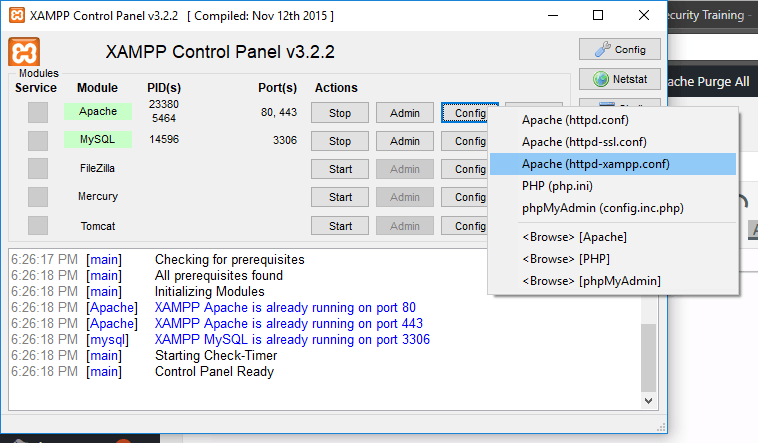Toggle Tomcat service checkbox
This screenshot has height=443, width=758.
(x=38, y=225)
